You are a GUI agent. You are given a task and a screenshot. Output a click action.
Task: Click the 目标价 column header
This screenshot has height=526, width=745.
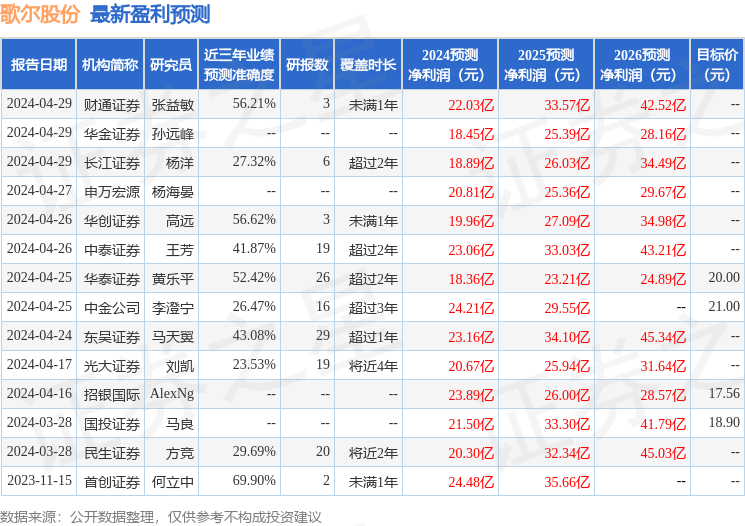[x=717, y=65]
